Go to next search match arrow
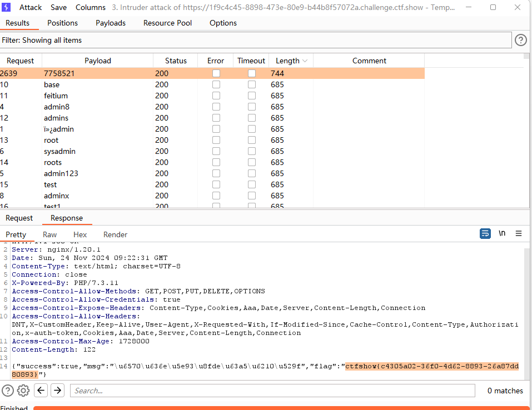 pos(58,391)
